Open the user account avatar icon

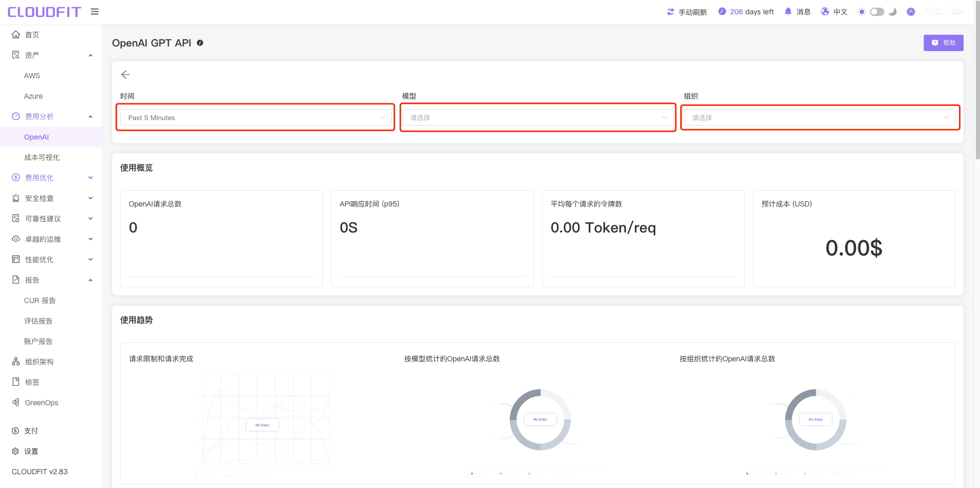tap(911, 12)
